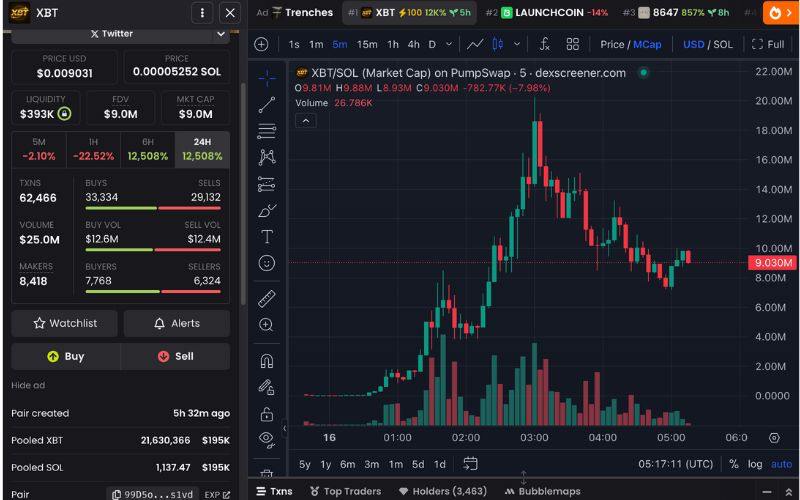Open the emoji icons tool
Image resolution: width=800 pixels, height=500 pixels.
(267, 263)
